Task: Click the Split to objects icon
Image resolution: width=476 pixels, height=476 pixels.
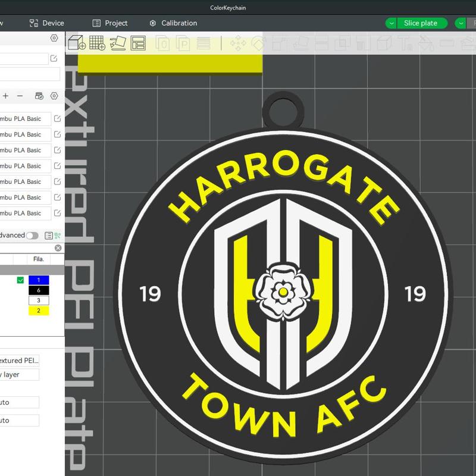Action: [162, 43]
